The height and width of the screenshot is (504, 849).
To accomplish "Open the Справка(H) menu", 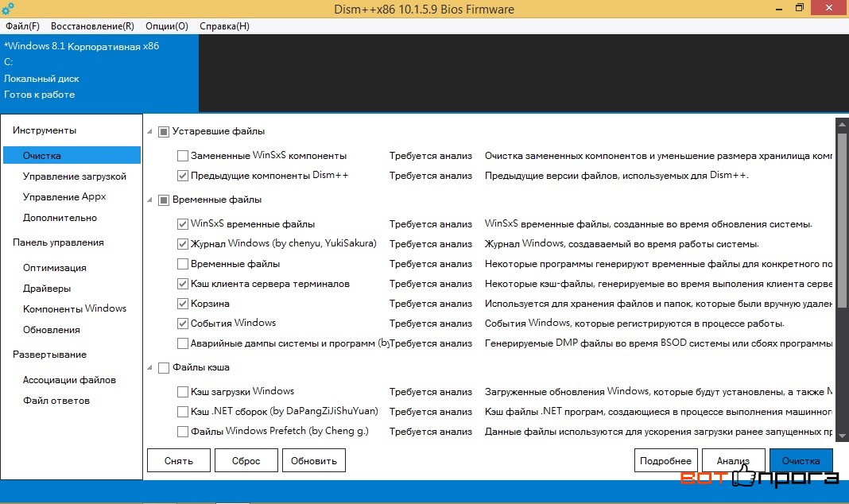I will coord(224,26).
